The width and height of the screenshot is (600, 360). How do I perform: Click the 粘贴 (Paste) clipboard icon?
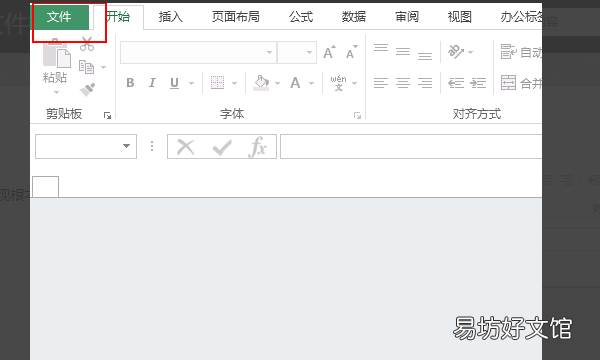coord(56,53)
